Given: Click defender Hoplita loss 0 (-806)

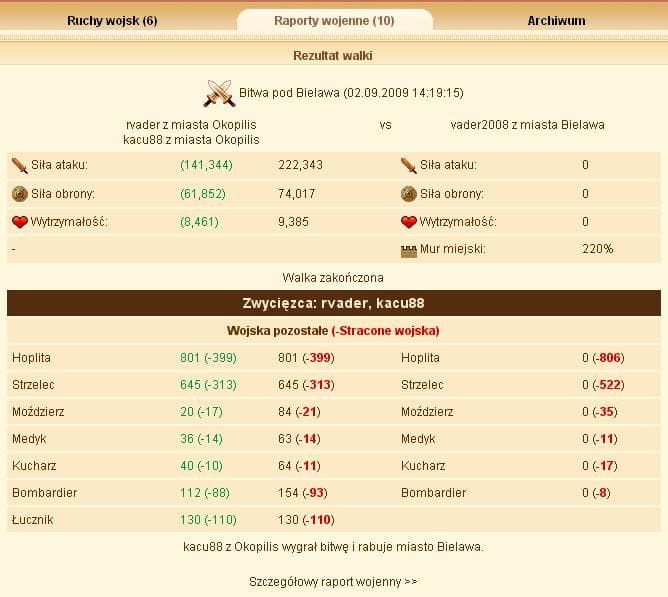Looking at the screenshot, I should [603, 358].
